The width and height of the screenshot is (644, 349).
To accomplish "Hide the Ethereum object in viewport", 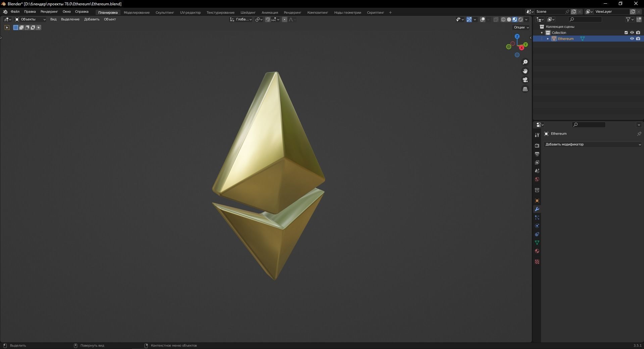I will (632, 39).
